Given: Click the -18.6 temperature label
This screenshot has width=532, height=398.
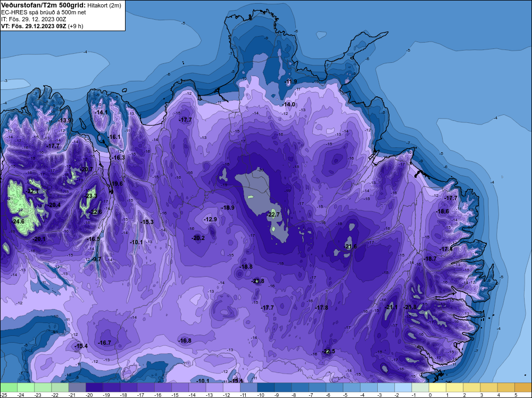Looking at the screenshot, I should (443, 211).
